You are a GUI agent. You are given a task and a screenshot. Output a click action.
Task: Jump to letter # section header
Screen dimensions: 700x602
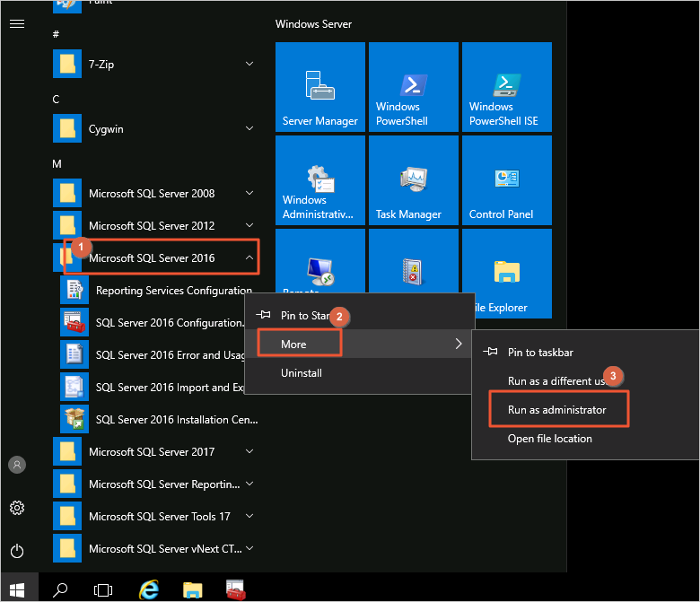56,34
